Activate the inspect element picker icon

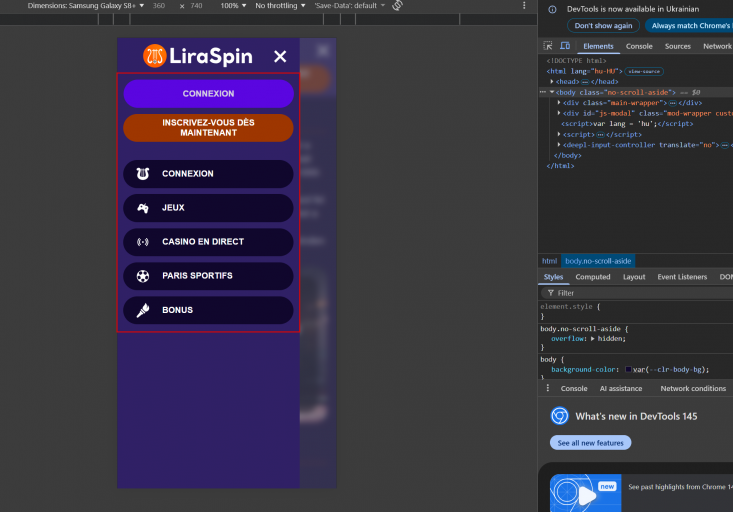pos(548,46)
